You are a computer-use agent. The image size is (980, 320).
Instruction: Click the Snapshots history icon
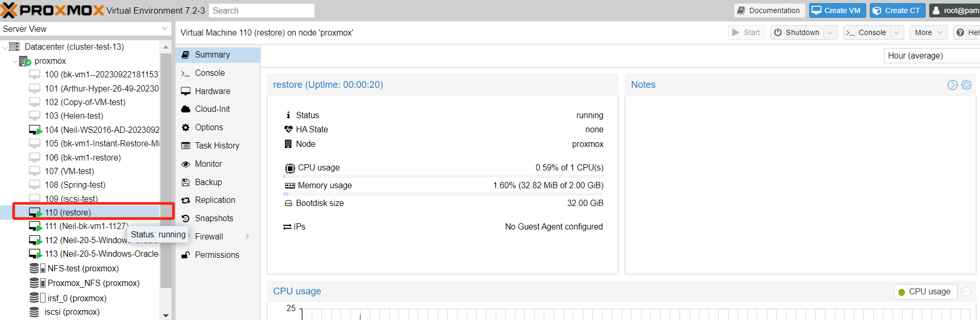185,219
